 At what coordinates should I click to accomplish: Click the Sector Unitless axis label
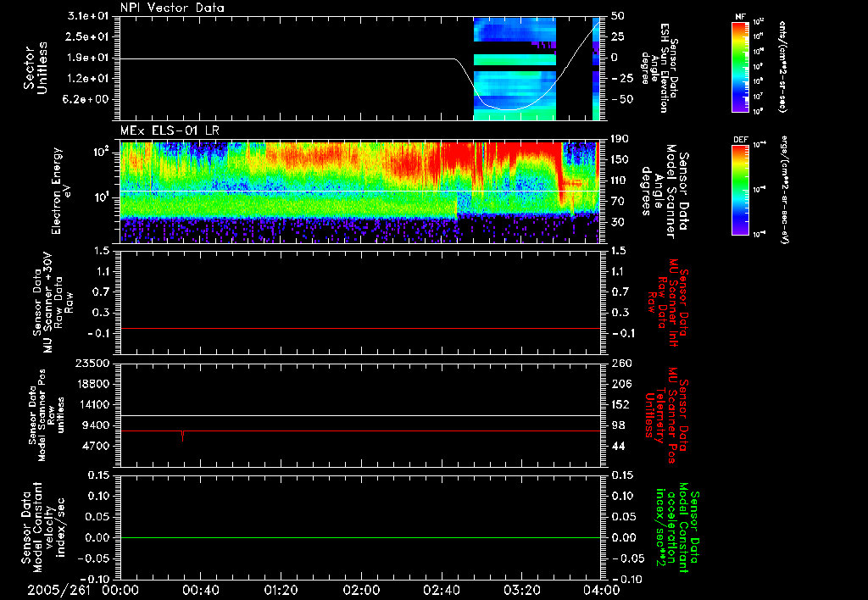click(34, 68)
